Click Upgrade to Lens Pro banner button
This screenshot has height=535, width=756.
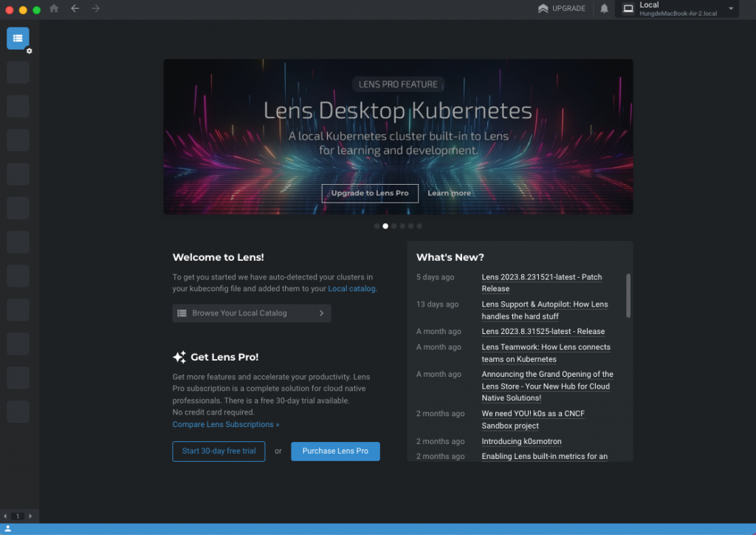tap(370, 193)
